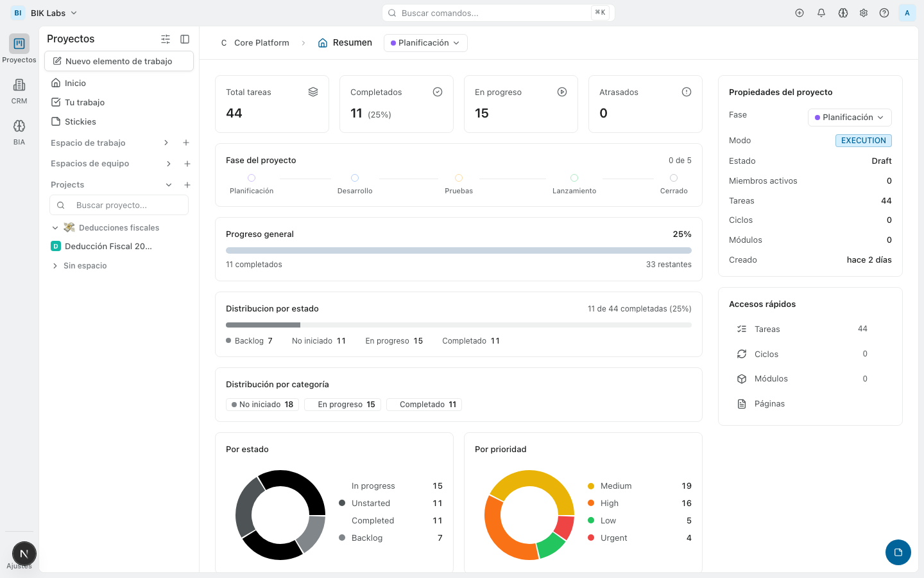Click the Progreso general progress bar
Viewport: 924px width, 578px height.
pos(458,250)
